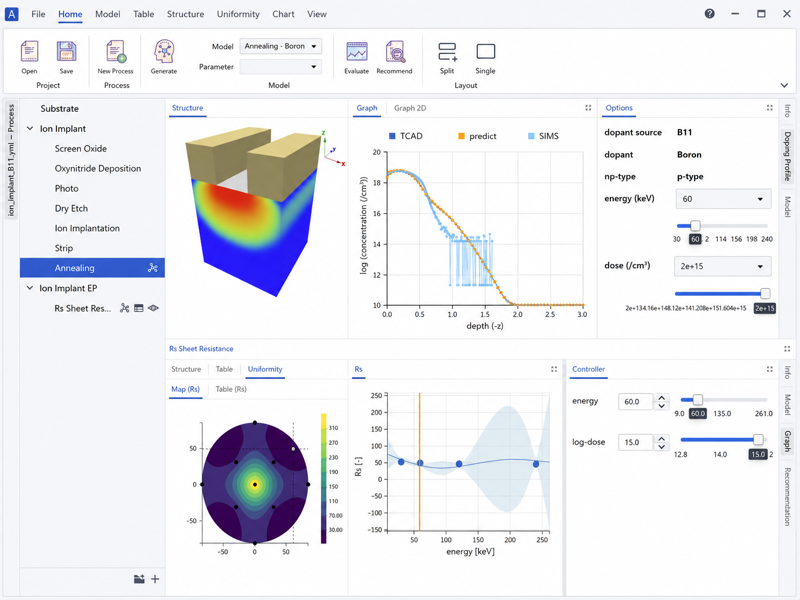Switch to the Table (Rs) tab
Image resolution: width=800 pixels, height=600 pixels.
click(231, 389)
